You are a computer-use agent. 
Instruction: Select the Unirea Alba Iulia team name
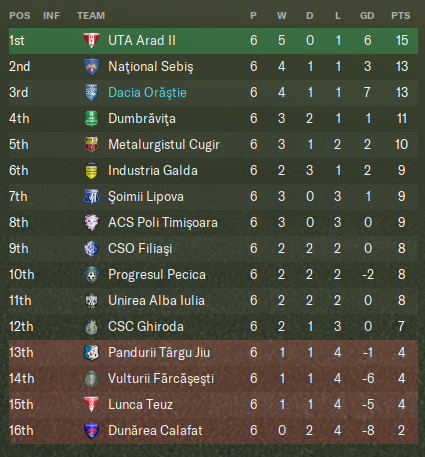(x=156, y=301)
